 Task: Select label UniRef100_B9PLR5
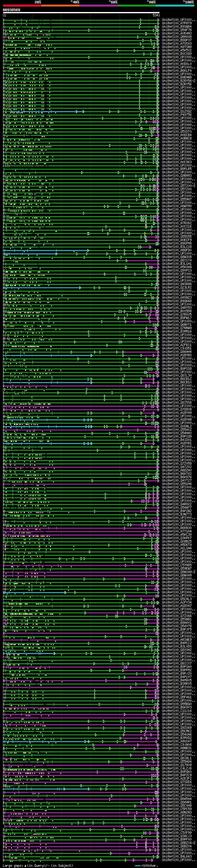(x=177, y=169)
